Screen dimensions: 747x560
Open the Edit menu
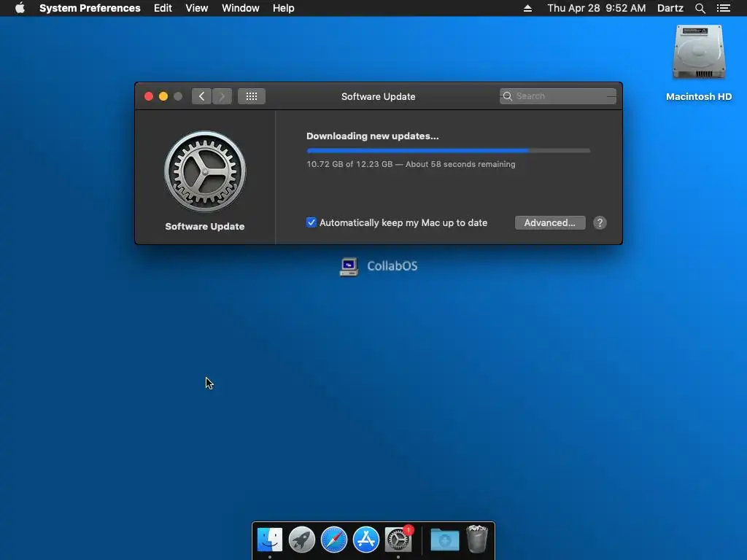coord(163,8)
